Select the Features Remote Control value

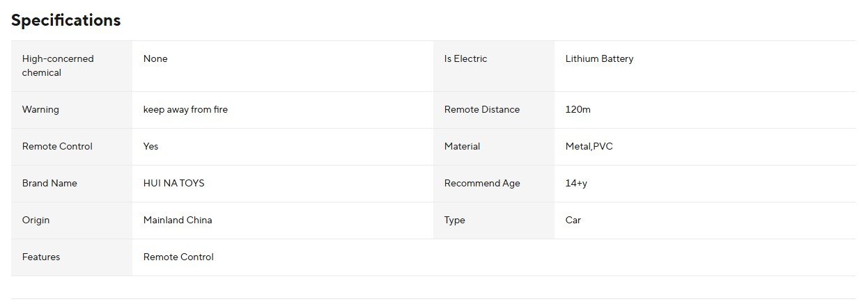[x=178, y=257]
